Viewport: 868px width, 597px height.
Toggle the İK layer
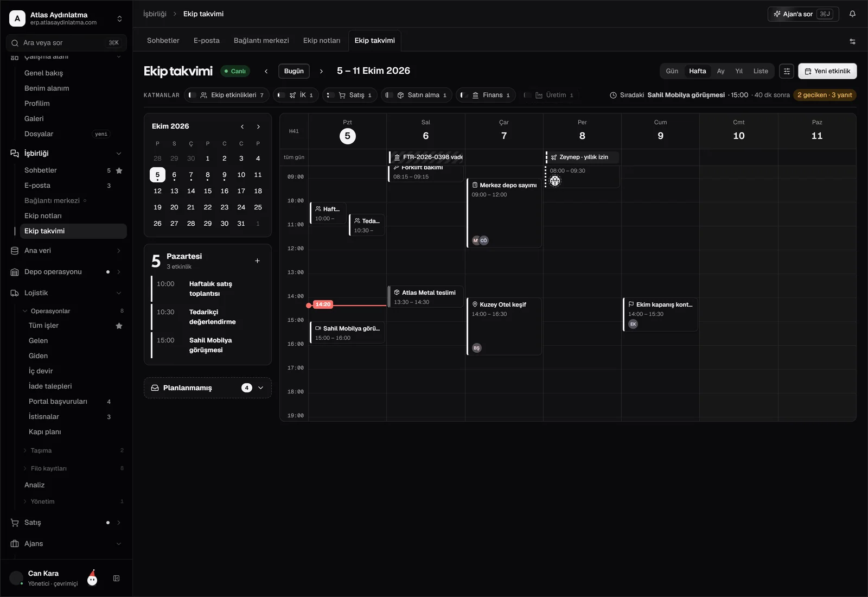[296, 95]
